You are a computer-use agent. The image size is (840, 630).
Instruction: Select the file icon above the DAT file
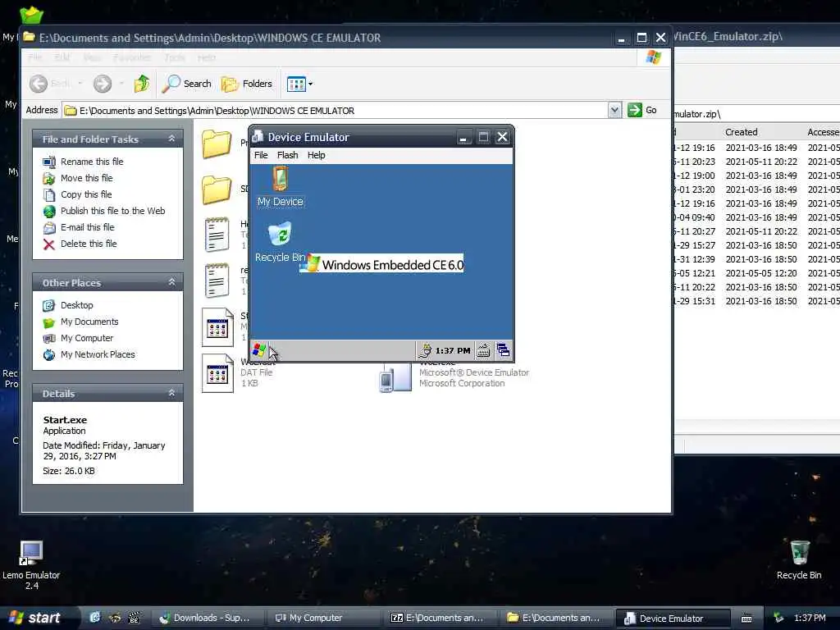tap(217, 327)
